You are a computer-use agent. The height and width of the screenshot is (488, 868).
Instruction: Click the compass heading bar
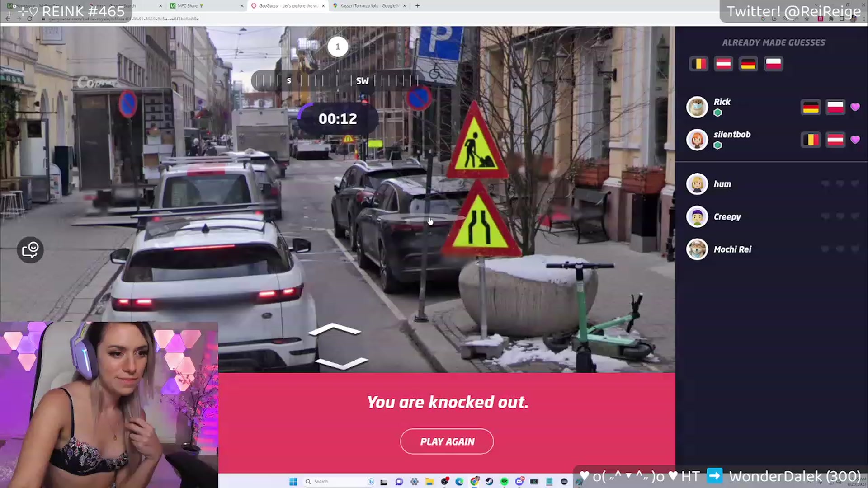click(338, 81)
